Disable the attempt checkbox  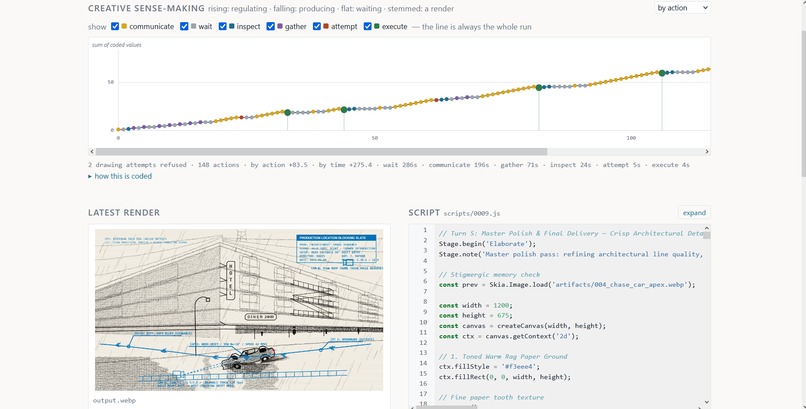(317, 27)
